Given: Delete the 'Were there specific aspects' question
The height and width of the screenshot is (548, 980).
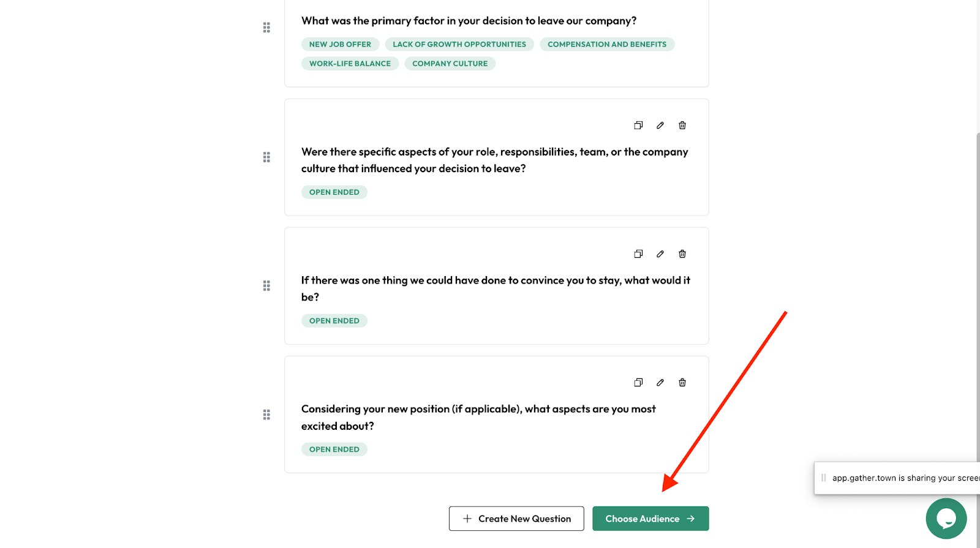Looking at the screenshot, I should point(682,125).
